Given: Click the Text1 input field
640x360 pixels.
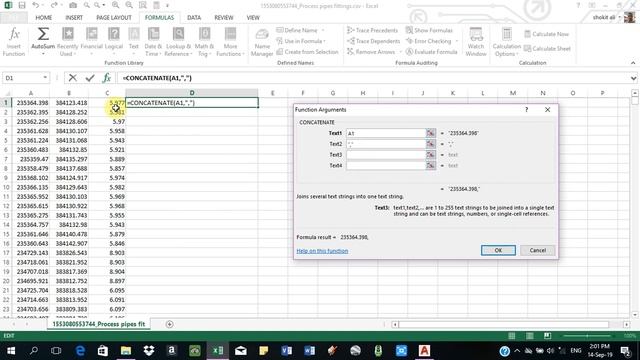Looking at the screenshot, I should coord(386,133).
